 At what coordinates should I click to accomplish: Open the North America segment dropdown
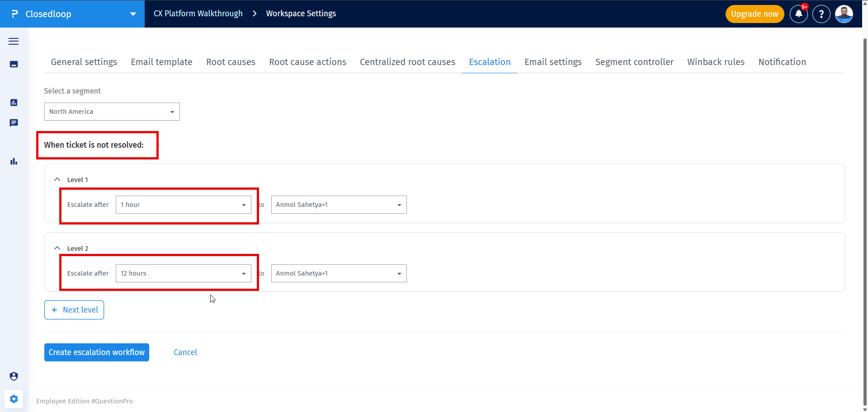click(112, 112)
